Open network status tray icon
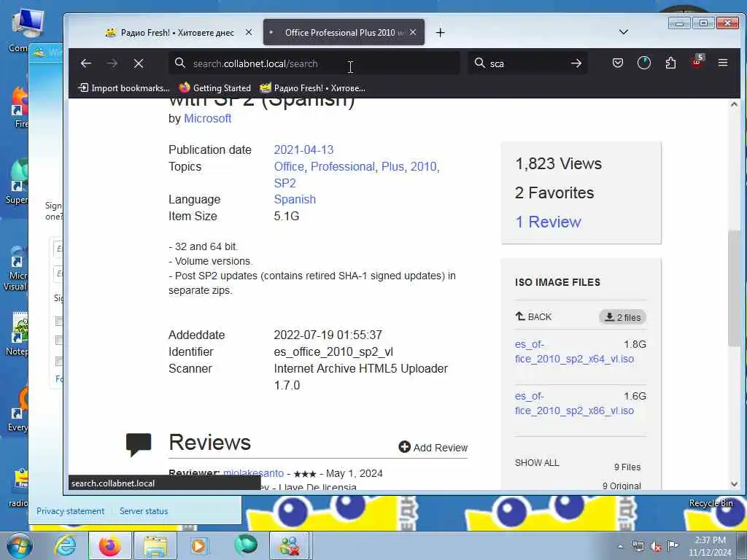The width and height of the screenshot is (747, 560). (638, 547)
